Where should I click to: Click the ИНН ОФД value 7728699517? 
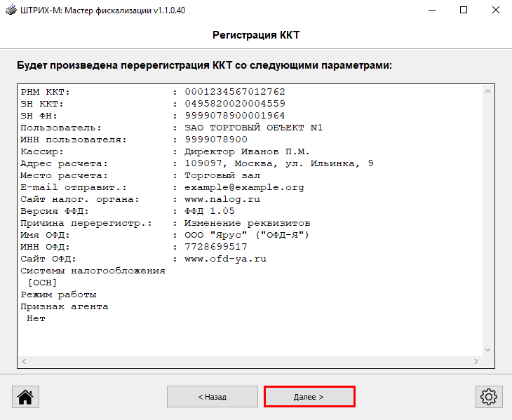215,247
